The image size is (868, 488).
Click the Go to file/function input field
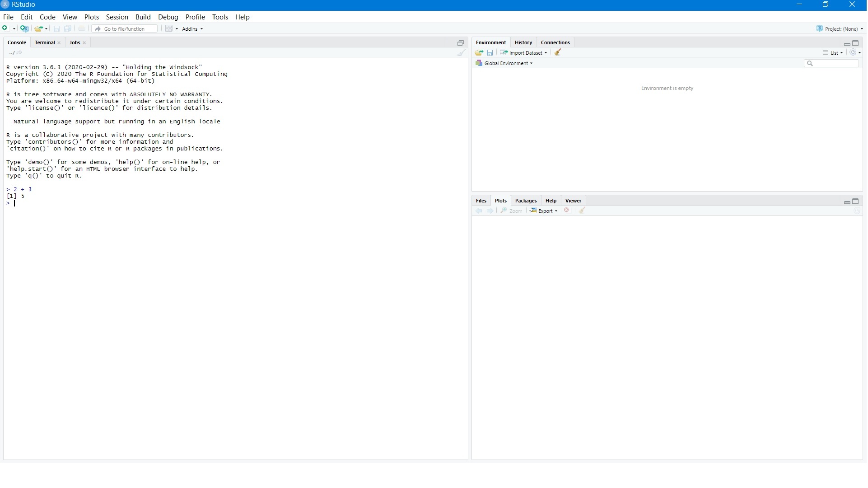click(x=125, y=28)
